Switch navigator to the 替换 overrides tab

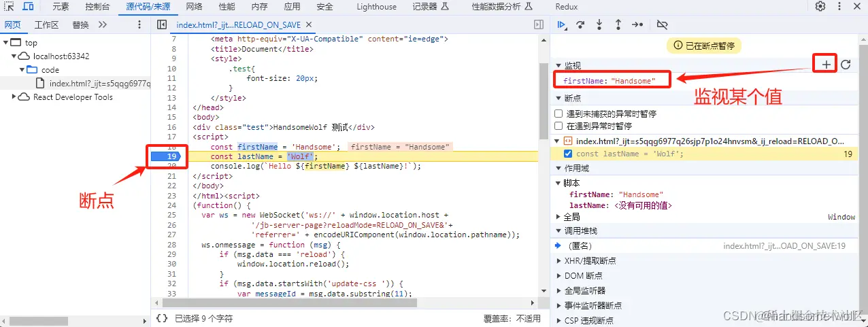click(x=80, y=24)
